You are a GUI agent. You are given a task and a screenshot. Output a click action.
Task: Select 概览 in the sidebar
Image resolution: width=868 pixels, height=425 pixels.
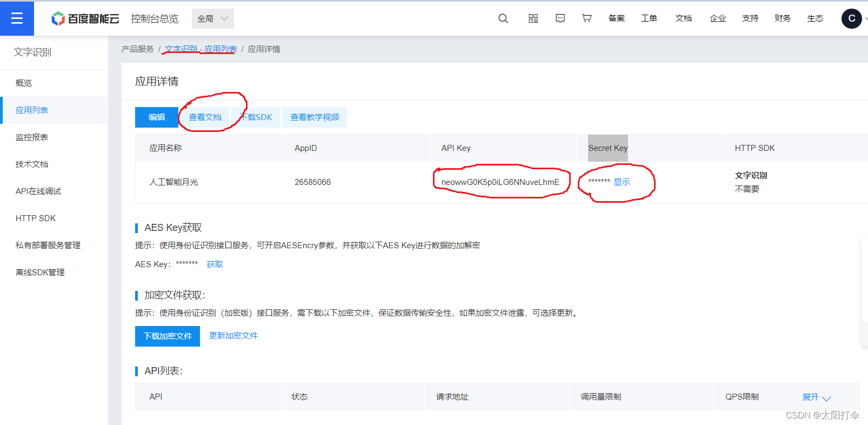pyautogui.click(x=54, y=83)
